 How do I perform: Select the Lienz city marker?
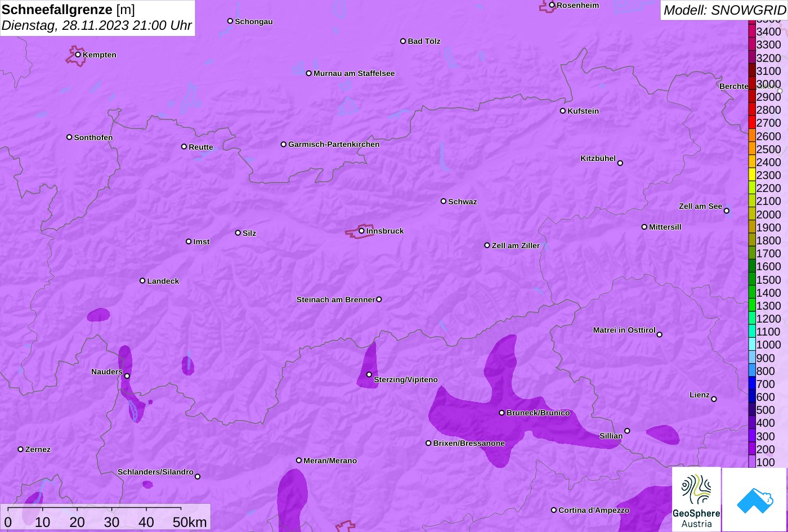(714, 399)
